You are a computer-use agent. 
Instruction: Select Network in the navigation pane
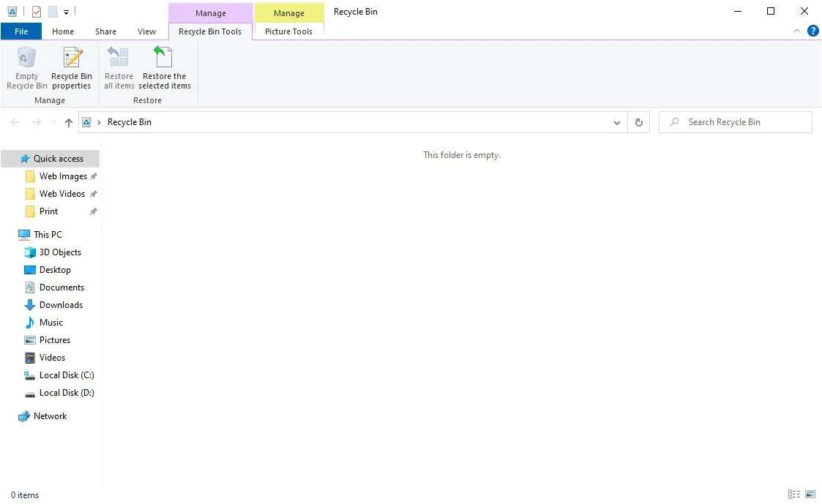click(50, 416)
